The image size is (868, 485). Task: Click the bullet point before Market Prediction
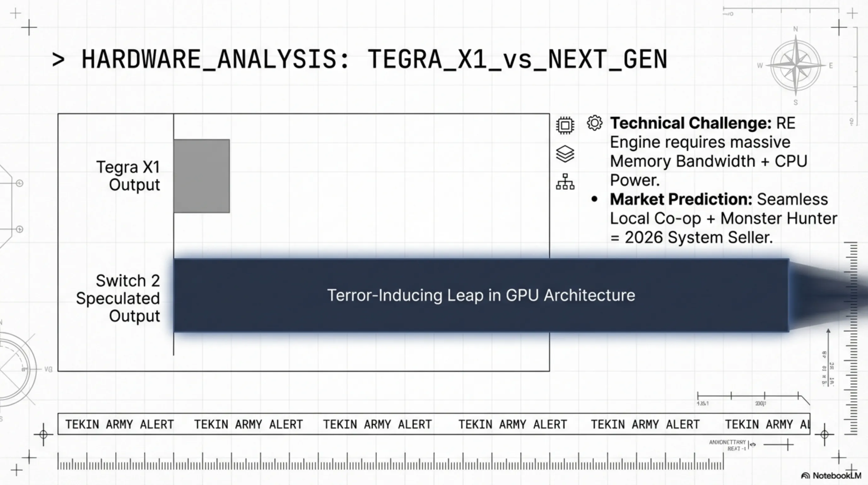click(x=595, y=199)
